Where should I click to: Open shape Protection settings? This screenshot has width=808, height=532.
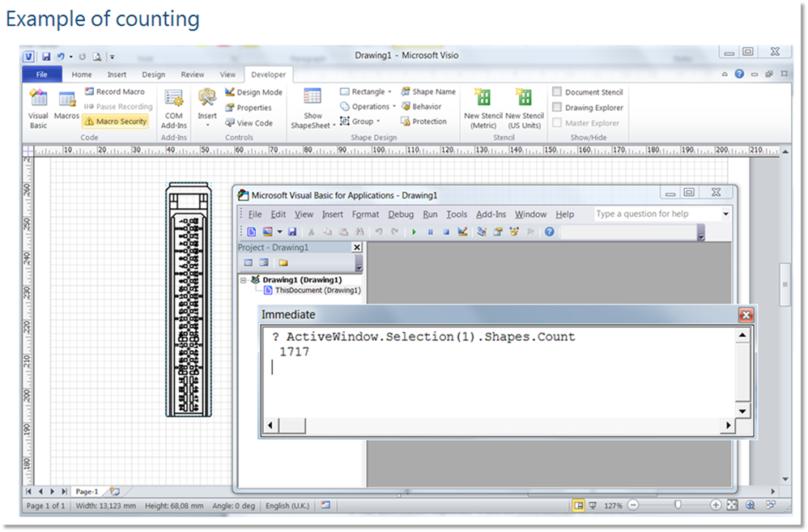[x=423, y=121]
